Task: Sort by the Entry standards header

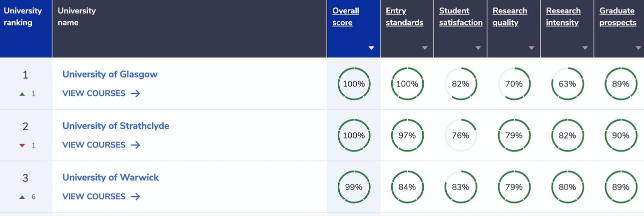Action: click(x=404, y=16)
